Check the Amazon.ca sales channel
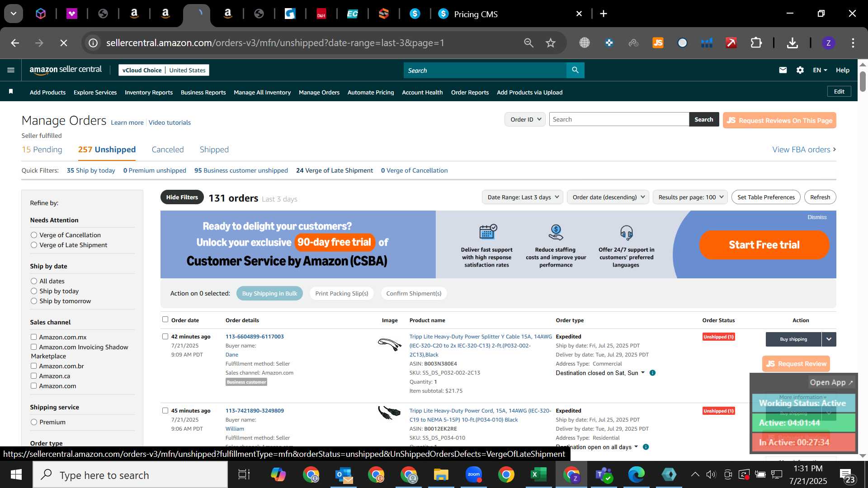The image size is (868, 488). coord(33,375)
